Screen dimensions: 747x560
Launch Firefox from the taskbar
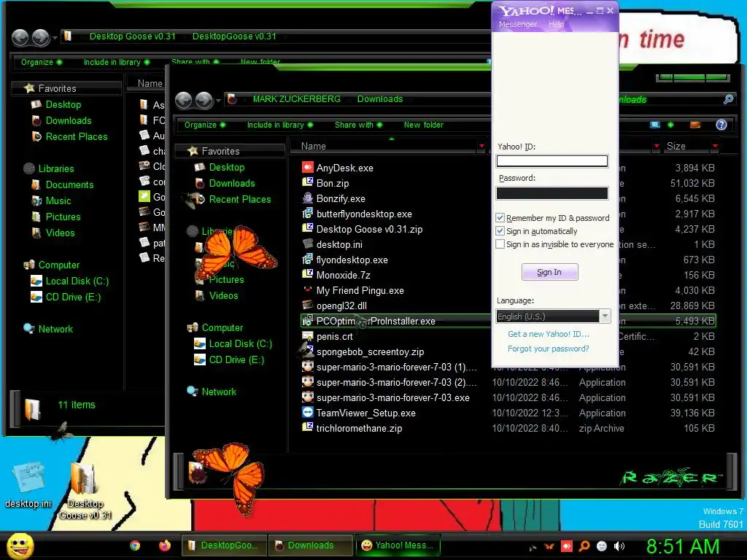pos(165,545)
